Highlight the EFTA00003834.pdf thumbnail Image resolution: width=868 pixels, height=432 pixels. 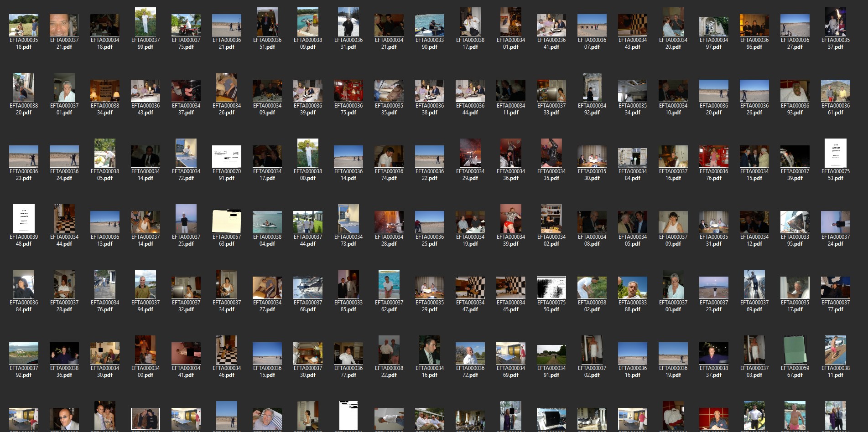pyautogui.click(x=105, y=91)
